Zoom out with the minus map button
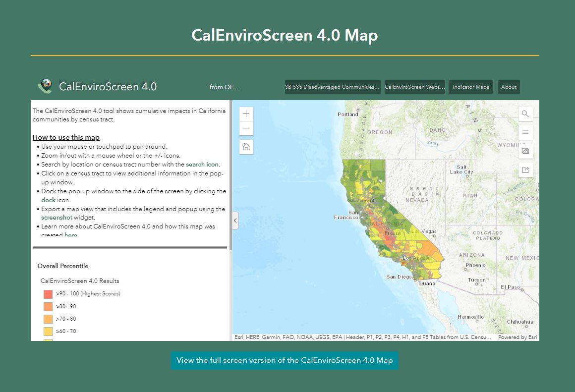Screen dimensions: 575x392 pos(246,128)
